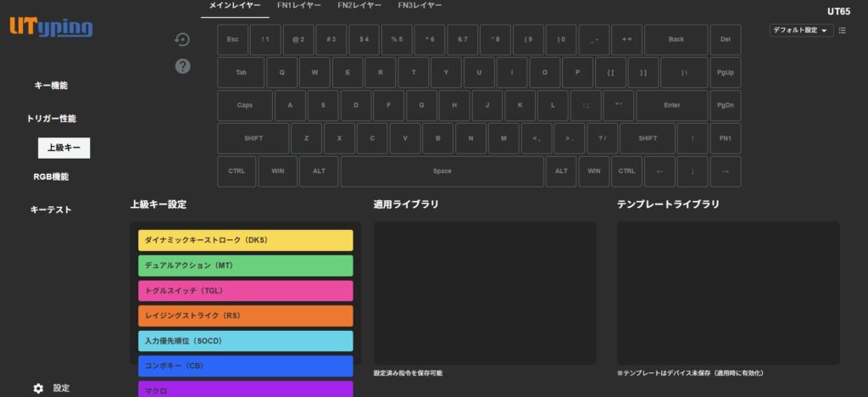This screenshot has width=868, height=397.
Task: Choose デュアルアクション (MT) option
Action: pyautogui.click(x=245, y=266)
